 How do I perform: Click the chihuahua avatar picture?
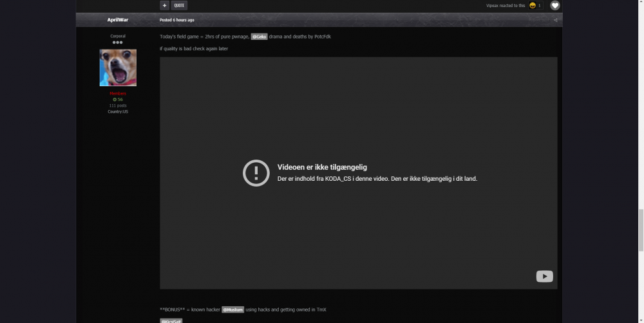tap(118, 68)
